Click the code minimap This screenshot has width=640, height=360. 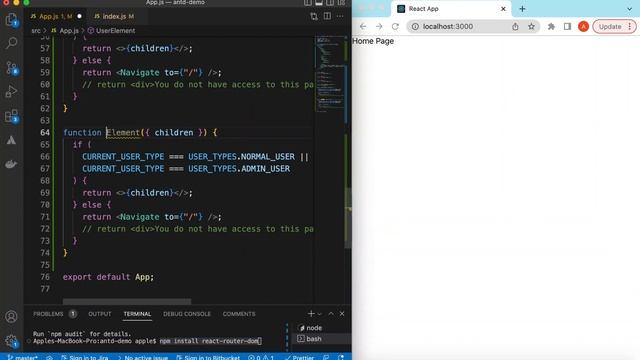(330, 73)
